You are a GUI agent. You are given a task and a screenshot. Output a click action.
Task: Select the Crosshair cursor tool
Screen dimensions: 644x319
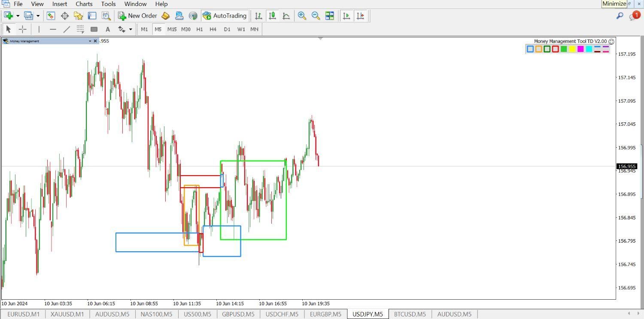coord(22,29)
